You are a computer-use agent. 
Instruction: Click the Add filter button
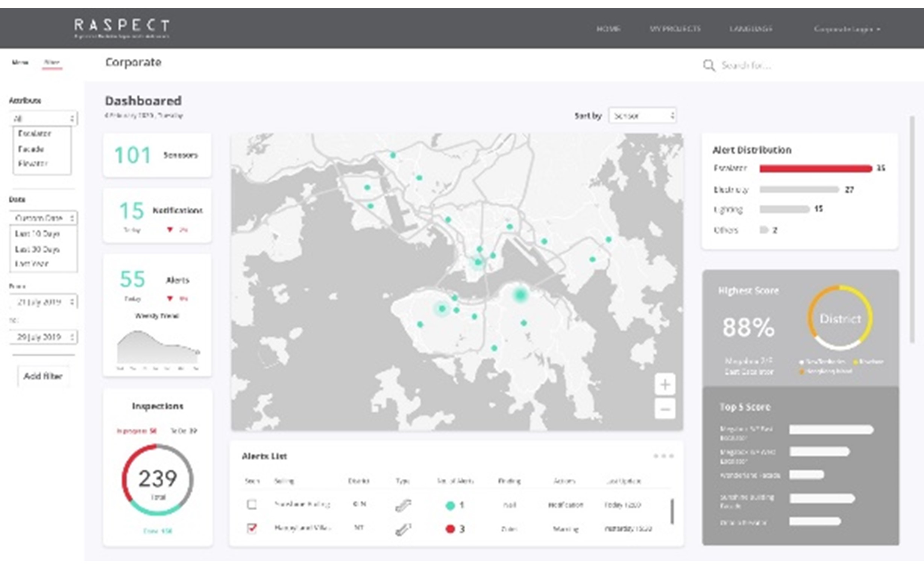click(43, 376)
